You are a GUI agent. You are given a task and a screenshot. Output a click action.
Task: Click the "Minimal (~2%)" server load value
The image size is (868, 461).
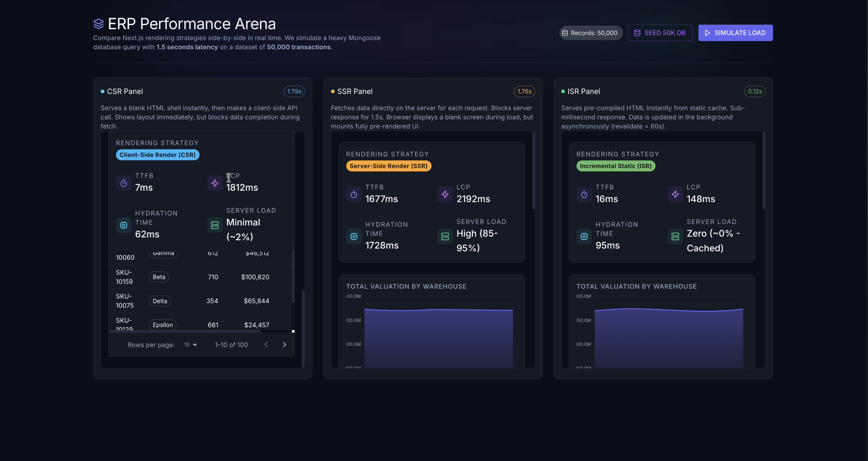243,229
